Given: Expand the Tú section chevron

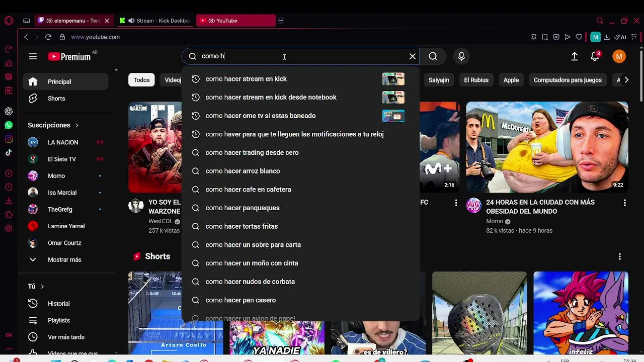Looking at the screenshot, I should coord(42,286).
